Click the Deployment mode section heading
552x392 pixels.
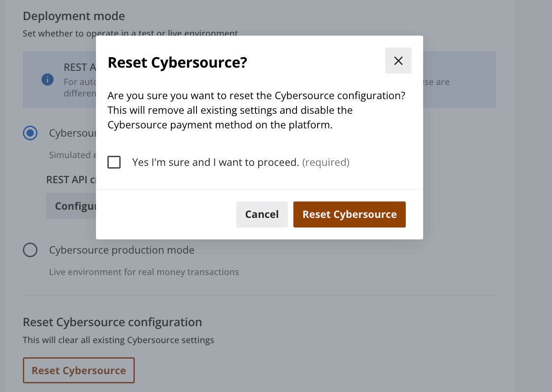click(74, 16)
